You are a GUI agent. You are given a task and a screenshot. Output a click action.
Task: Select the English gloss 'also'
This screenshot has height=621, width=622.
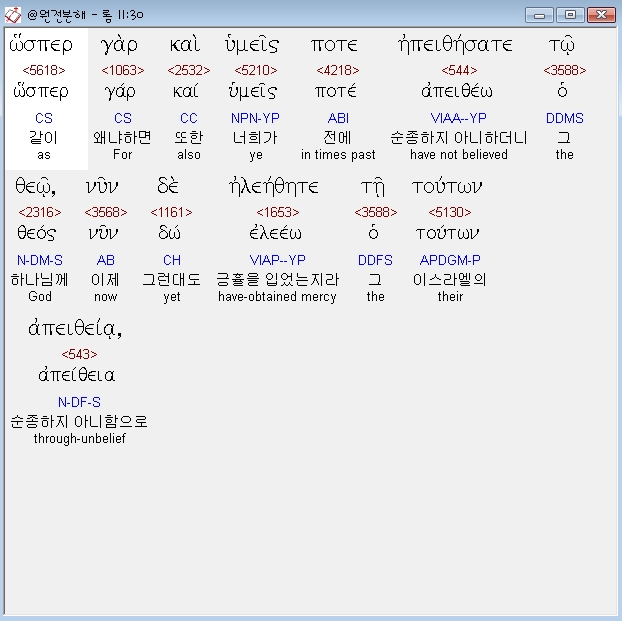[189, 154]
